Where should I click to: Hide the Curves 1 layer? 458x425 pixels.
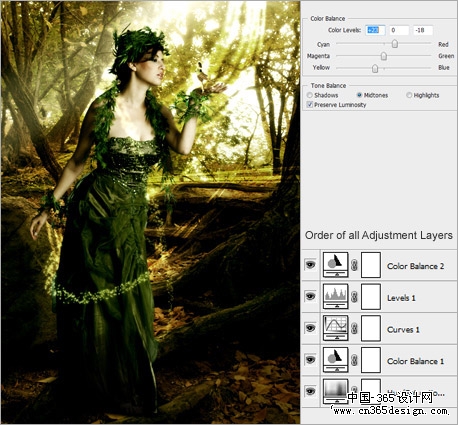coord(310,328)
